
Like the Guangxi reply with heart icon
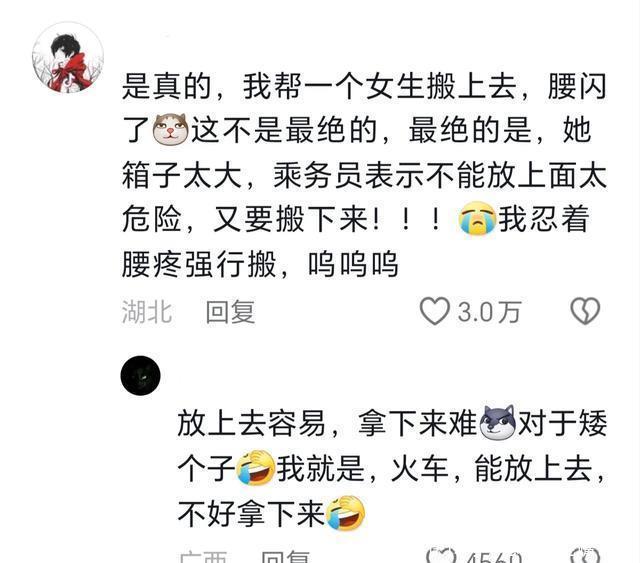441,555
